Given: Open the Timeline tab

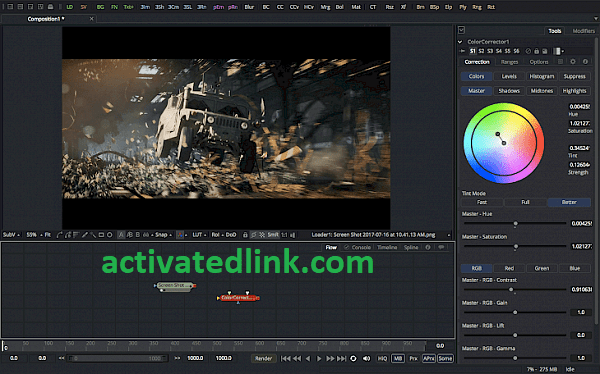Looking at the screenshot, I should [387, 247].
